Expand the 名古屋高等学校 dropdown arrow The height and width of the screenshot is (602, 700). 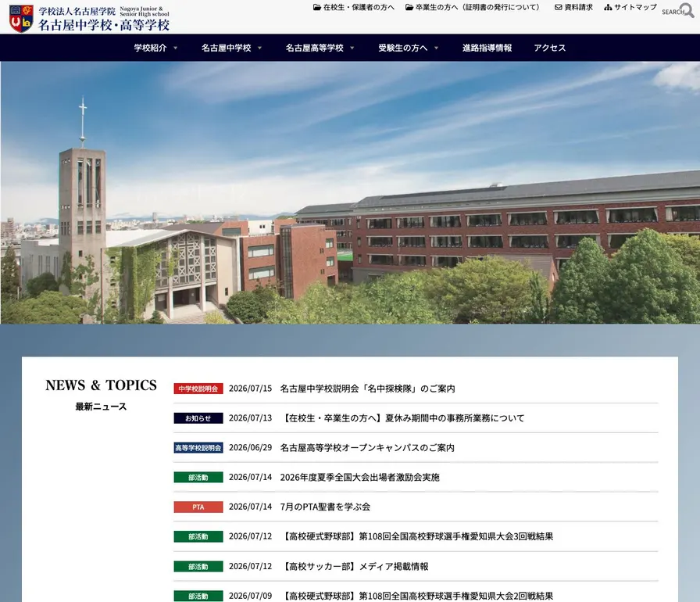point(352,48)
